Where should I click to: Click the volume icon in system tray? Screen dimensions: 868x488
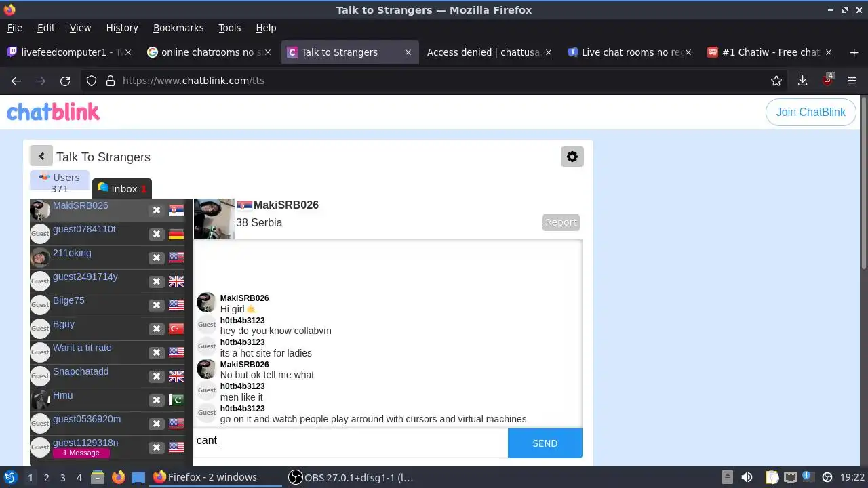pyautogui.click(x=747, y=477)
